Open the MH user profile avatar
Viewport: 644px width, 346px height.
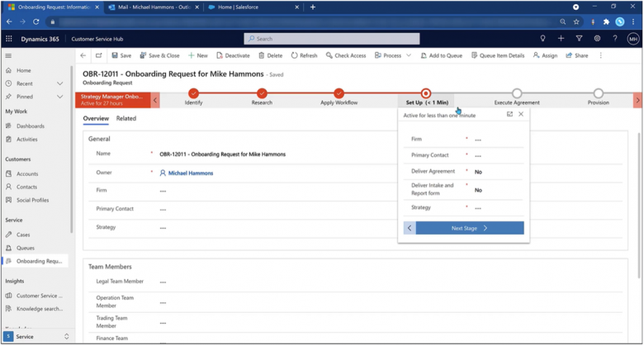(633, 39)
